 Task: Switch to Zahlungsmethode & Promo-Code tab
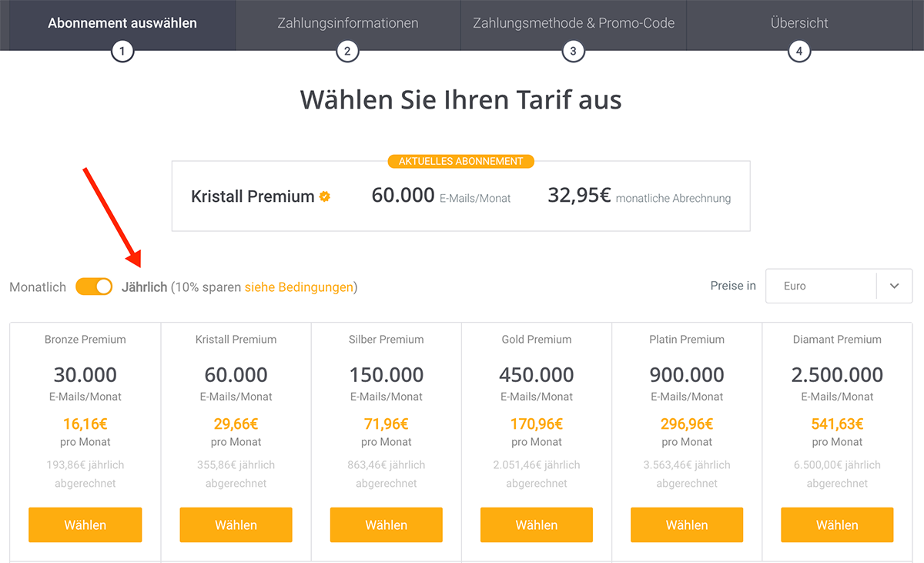coord(574,23)
